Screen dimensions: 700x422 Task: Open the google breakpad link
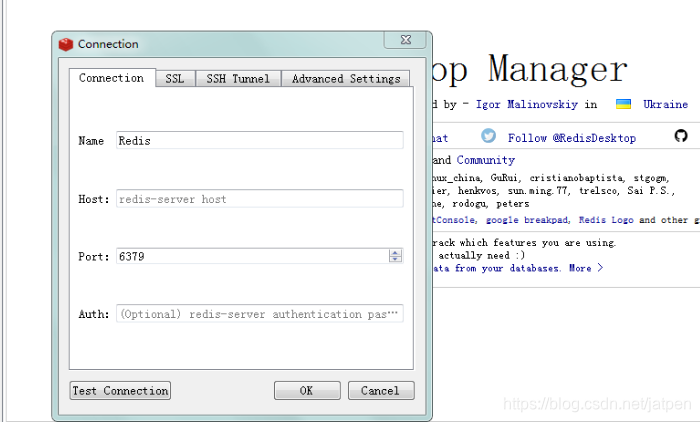[x=527, y=220]
